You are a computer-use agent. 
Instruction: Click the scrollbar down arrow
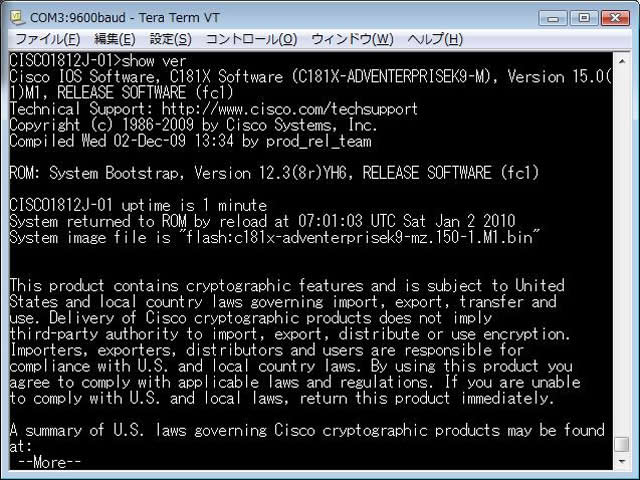click(x=621, y=462)
